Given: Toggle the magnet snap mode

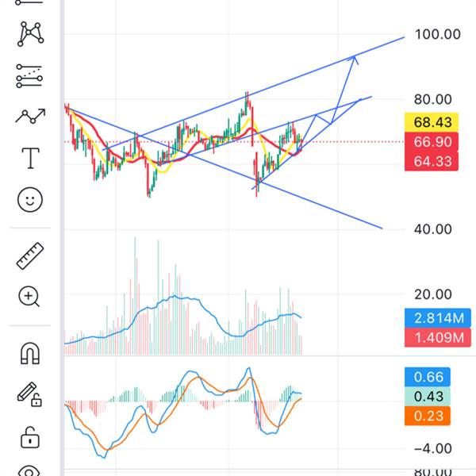Looking at the screenshot, I should point(30,353).
